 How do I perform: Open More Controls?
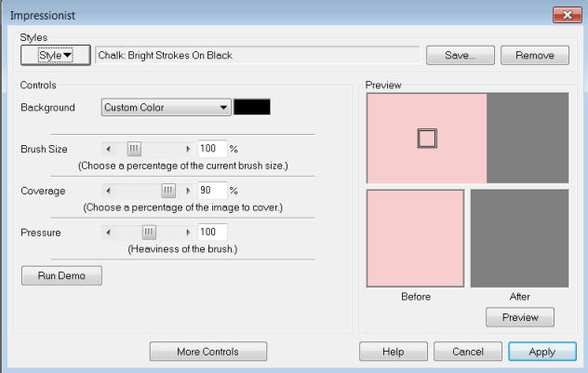[208, 352]
